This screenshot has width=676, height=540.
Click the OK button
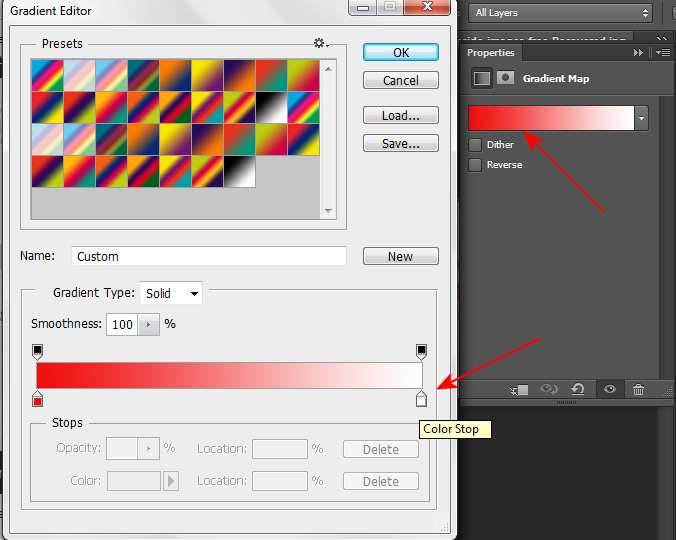(x=400, y=52)
